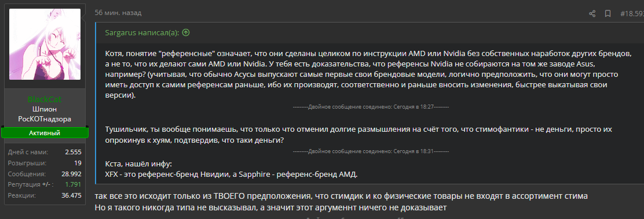
Task: Click the "56 мин. назад" timestamp
Action: point(118,13)
